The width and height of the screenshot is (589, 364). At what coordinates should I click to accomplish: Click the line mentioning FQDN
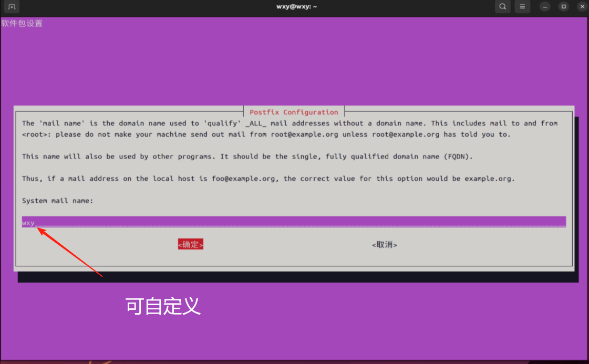pos(247,157)
